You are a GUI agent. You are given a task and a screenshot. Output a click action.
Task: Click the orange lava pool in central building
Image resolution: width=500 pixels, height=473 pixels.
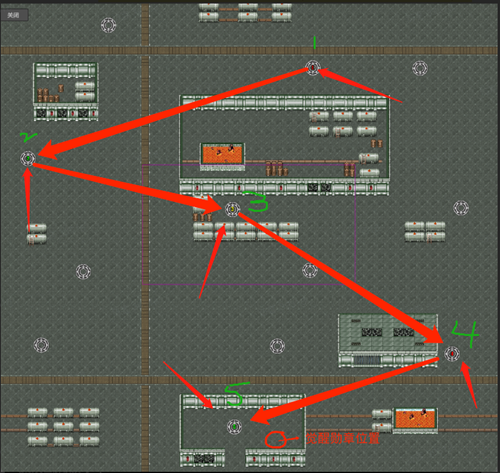(222, 154)
